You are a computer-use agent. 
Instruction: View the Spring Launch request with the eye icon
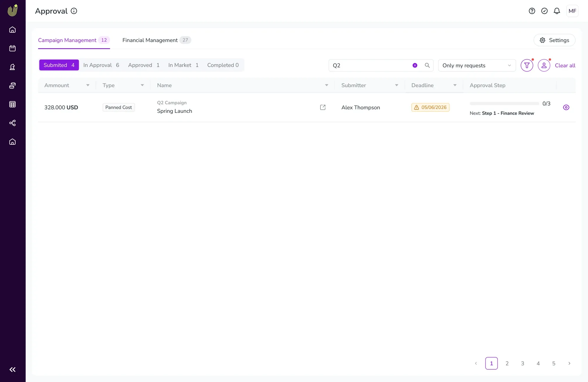(566, 107)
